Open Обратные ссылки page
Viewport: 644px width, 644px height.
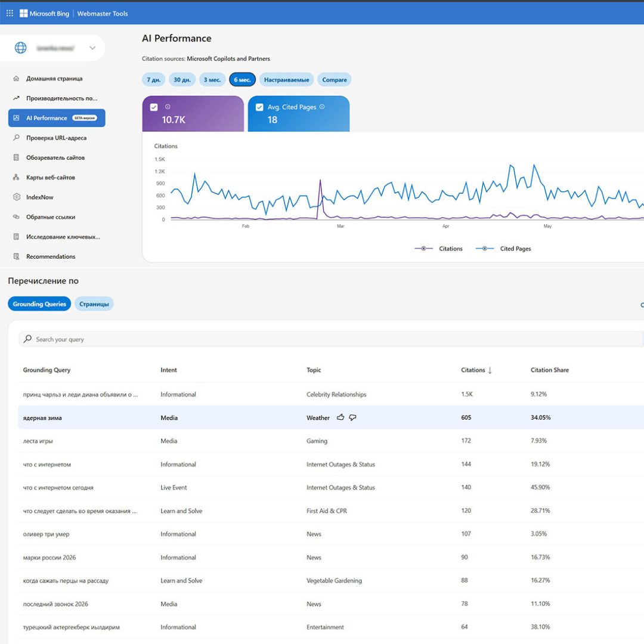tap(51, 217)
